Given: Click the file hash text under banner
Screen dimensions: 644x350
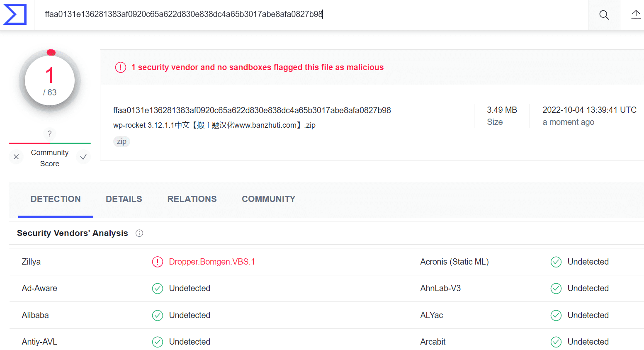Looking at the screenshot, I should pyautogui.click(x=252, y=110).
